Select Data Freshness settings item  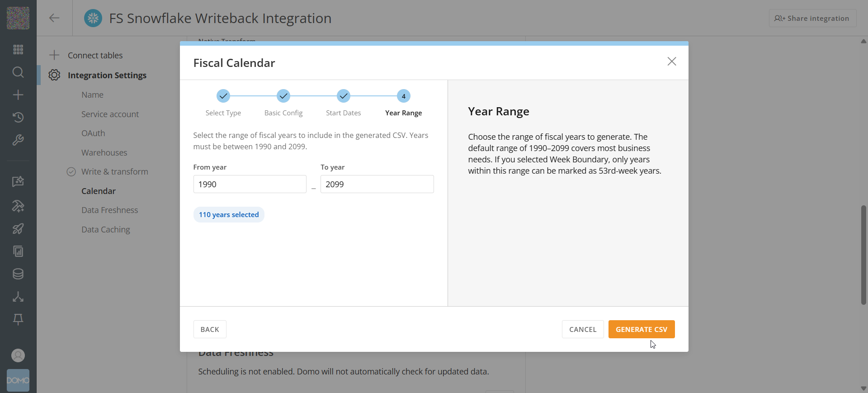pos(110,210)
